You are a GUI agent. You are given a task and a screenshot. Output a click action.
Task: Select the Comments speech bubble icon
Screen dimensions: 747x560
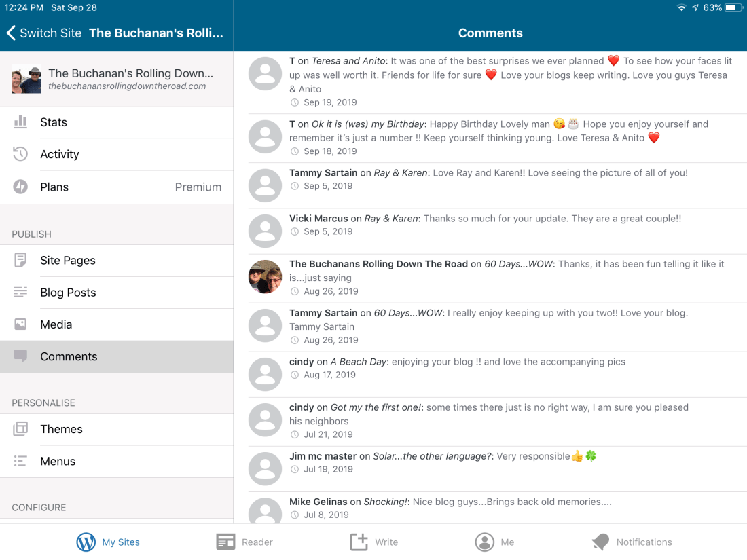click(20, 356)
